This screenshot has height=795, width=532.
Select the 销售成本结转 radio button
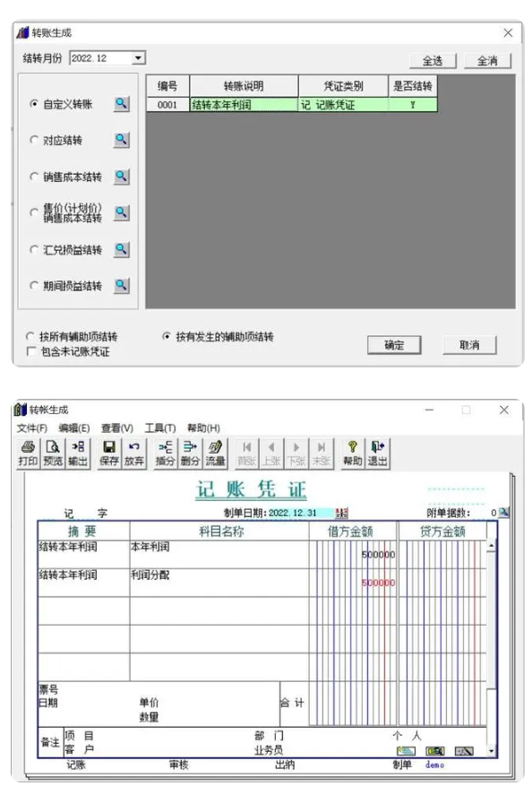pyautogui.click(x=34, y=177)
